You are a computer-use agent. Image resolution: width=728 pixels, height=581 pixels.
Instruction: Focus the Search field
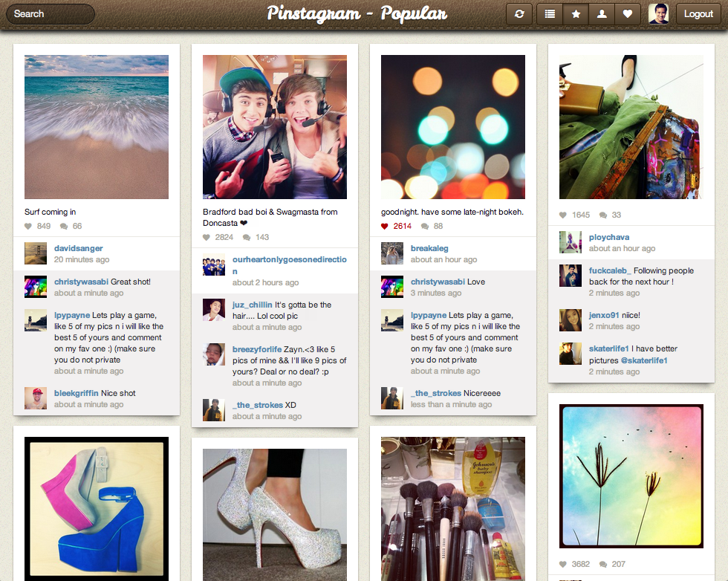[51, 14]
